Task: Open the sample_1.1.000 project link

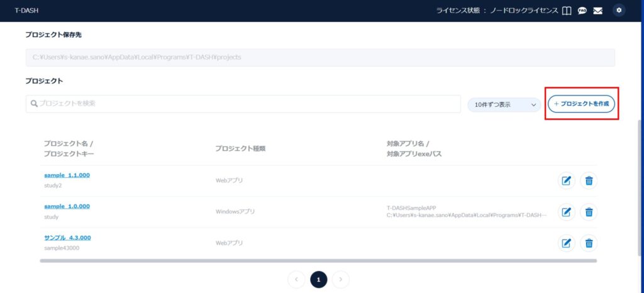Action: click(67, 175)
